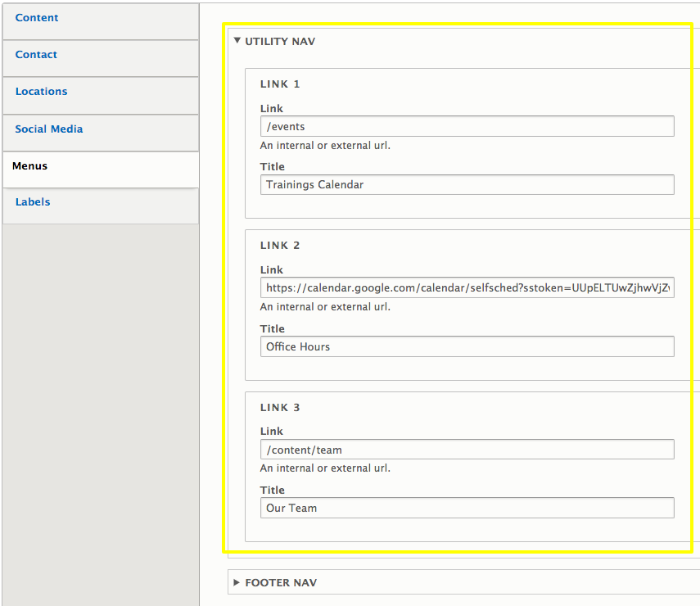Click the Link 3 fieldset legend
Image resolution: width=700 pixels, height=606 pixels.
click(280, 407)
